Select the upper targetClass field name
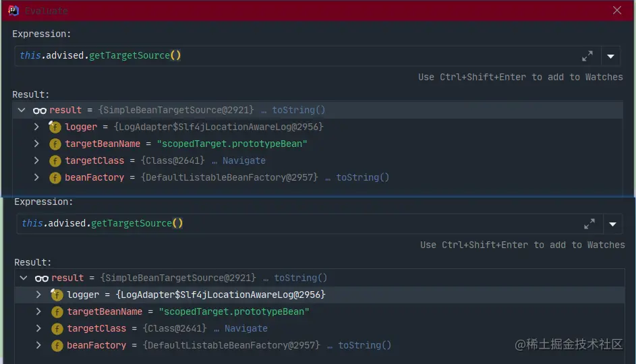This screenshot has height=364, width=636. (94, 160)
